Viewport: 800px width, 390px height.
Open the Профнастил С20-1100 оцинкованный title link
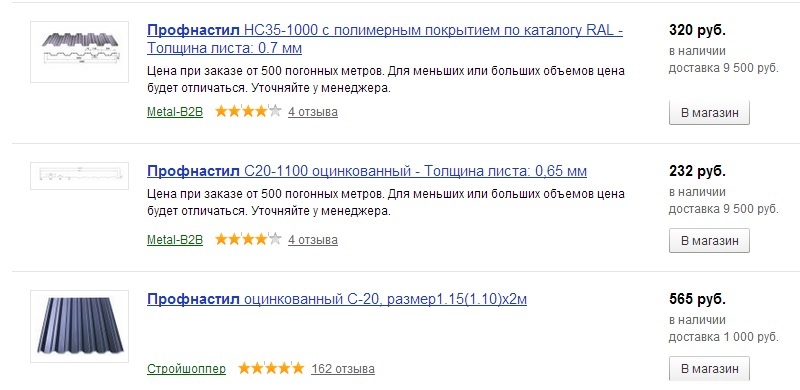pos(367,171)
